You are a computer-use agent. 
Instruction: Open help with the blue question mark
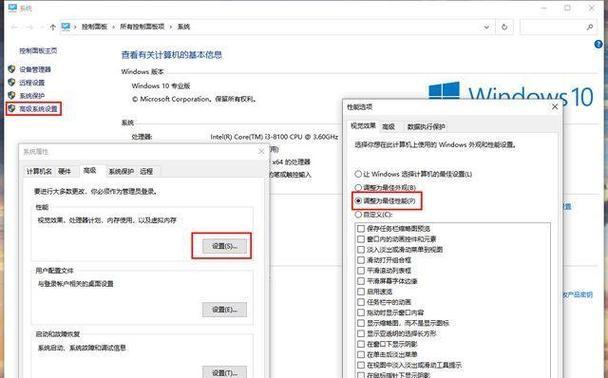click(598, 45)
